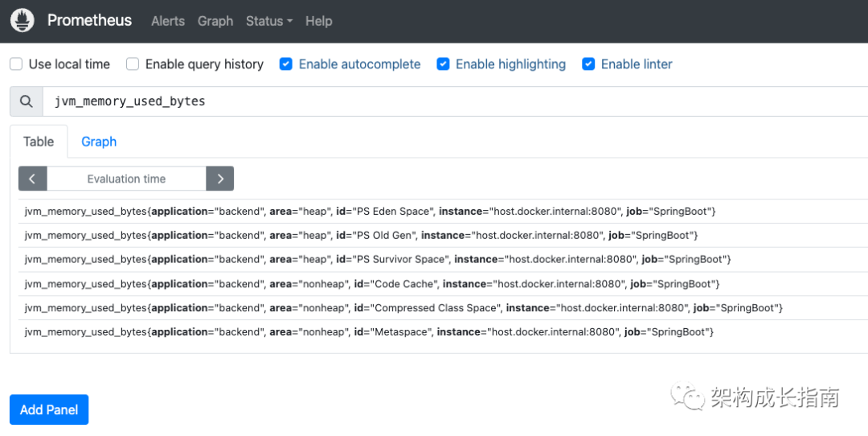Viewport: 868px width, 436px height.
Task: Click the magnifying glass search icon
Action: click(x=26, y=101)
